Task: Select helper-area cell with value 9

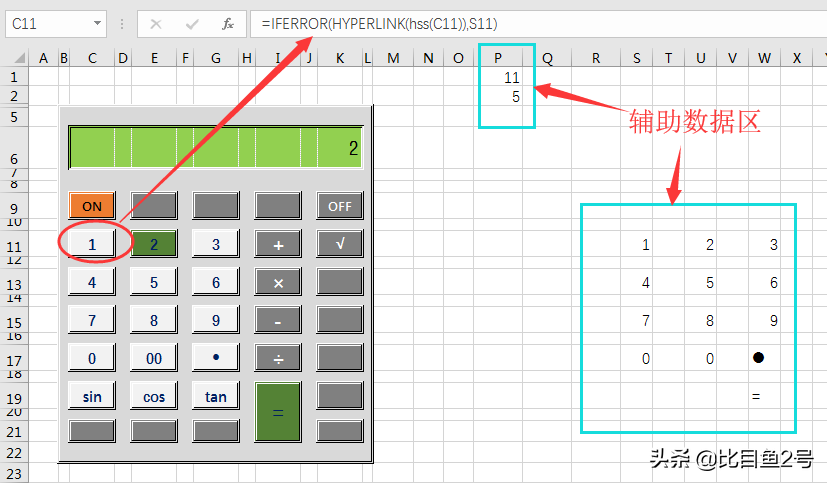Action: tap(764, 320)
